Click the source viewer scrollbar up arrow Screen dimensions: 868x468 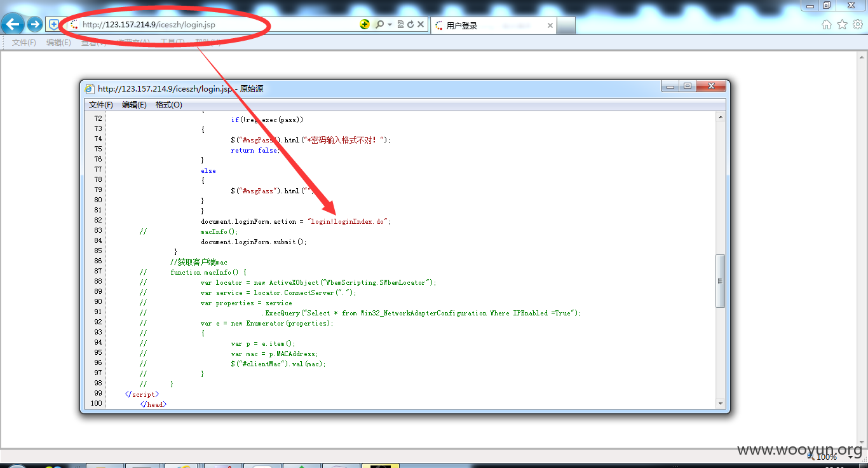coord(720,117)
